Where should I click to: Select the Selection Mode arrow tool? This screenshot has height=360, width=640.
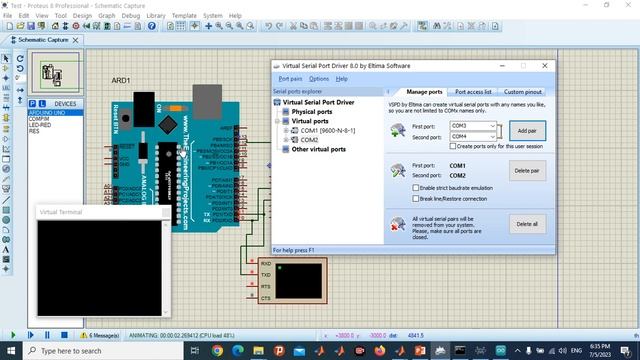tap(6, 58)
